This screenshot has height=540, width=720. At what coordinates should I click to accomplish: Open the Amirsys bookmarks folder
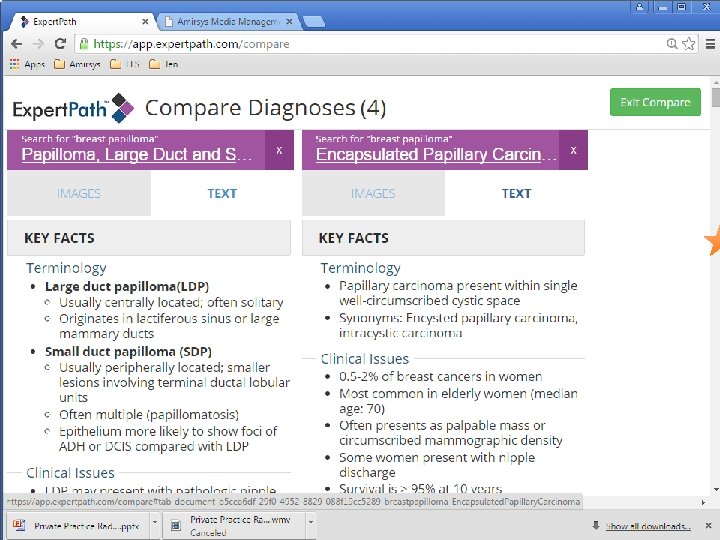pyautogui.click(x=77, y=64)
